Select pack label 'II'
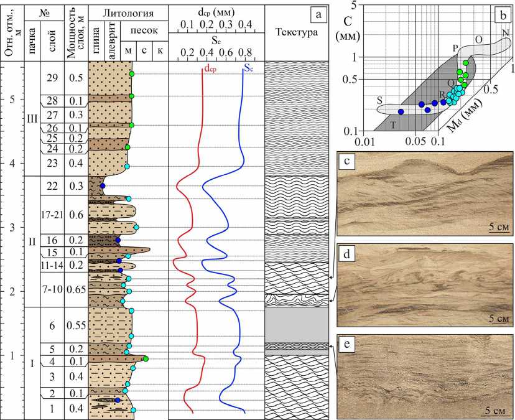Image resolution: width=515 pixels, height=420 pixels. pyautogui.click(x=32, y=242)
